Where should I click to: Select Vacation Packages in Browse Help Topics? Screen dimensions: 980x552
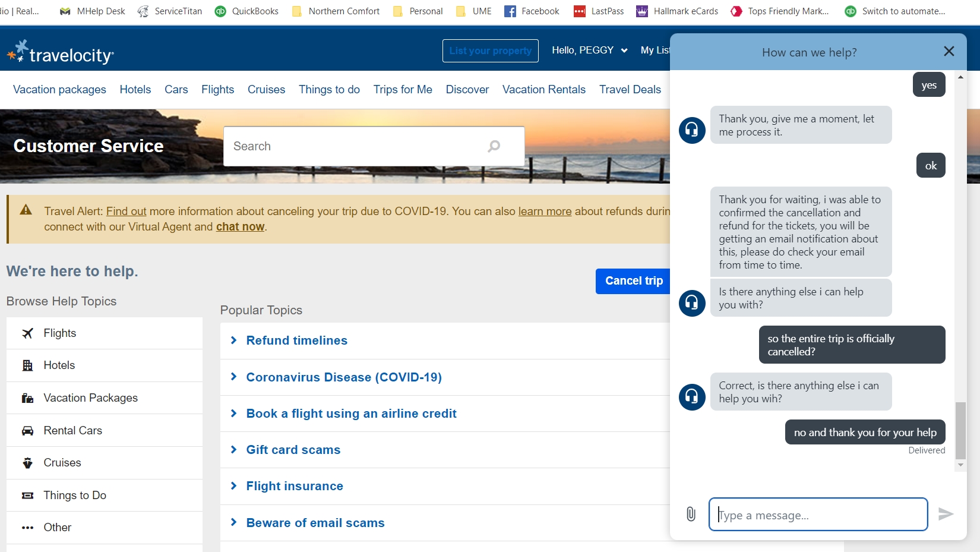(x=105, y=398)
